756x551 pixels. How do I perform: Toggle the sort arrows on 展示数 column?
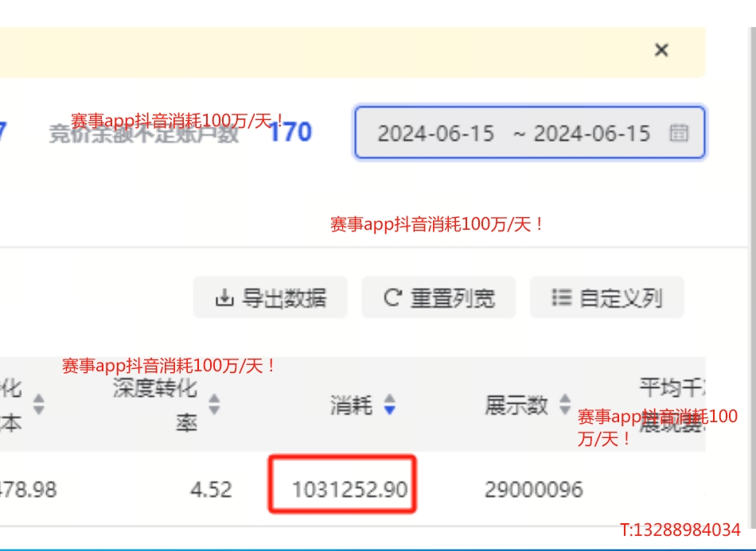565,405
